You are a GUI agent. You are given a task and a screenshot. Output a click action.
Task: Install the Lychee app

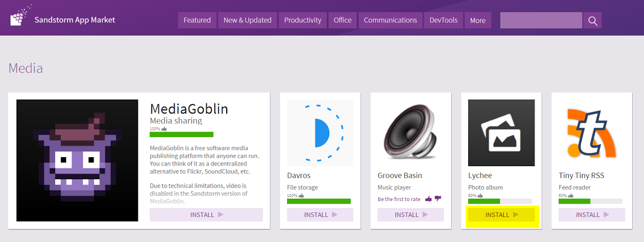coord(501,215)
